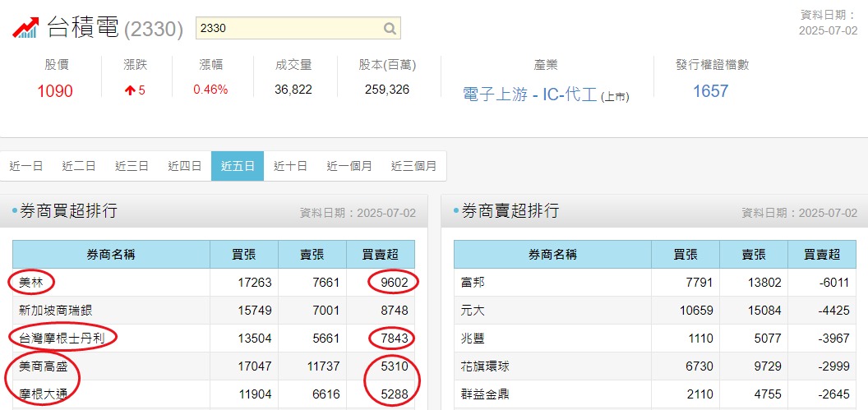Click net sell value -2645

click(833, 394)
